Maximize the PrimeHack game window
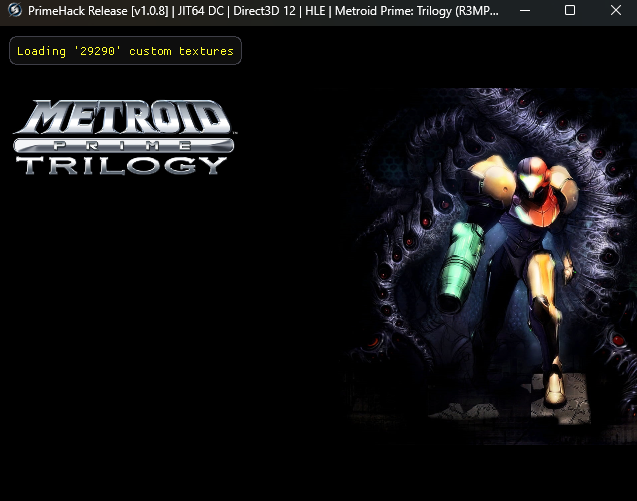 pyautogui.click(x=569, y=10)
